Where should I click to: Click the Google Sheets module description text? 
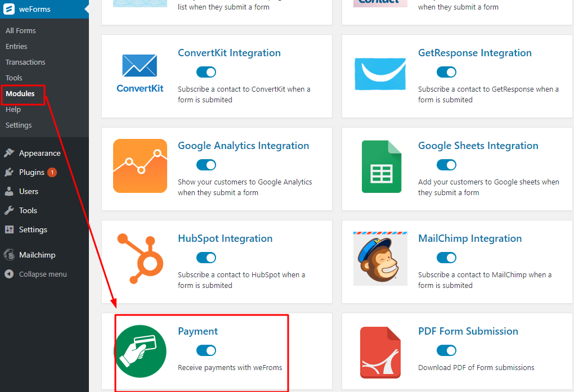[488, 187]
